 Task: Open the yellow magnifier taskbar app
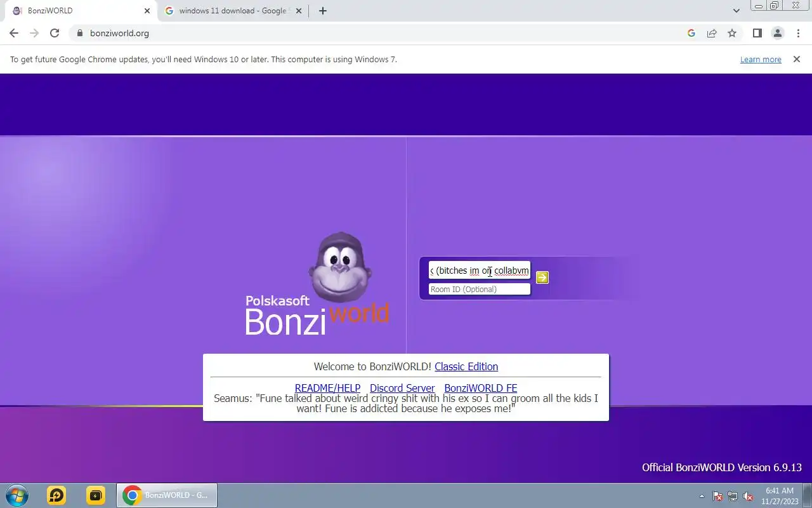coord(56,495)
